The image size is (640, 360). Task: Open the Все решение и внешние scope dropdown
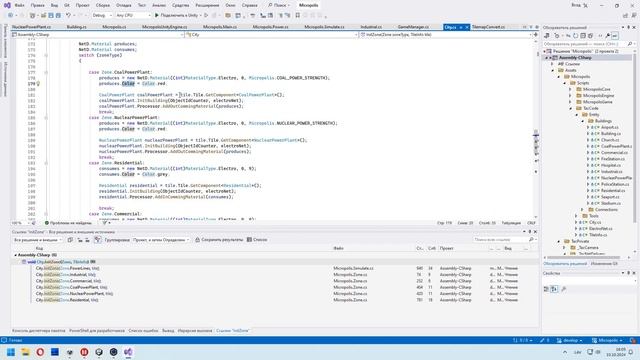[x=38, y=240]
